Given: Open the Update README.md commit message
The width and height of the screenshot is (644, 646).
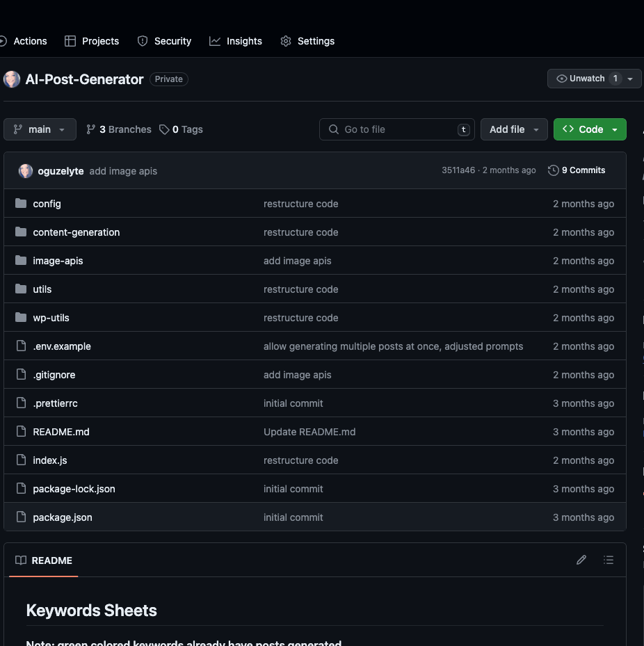Looking at the screenshot, I should 309,432.
